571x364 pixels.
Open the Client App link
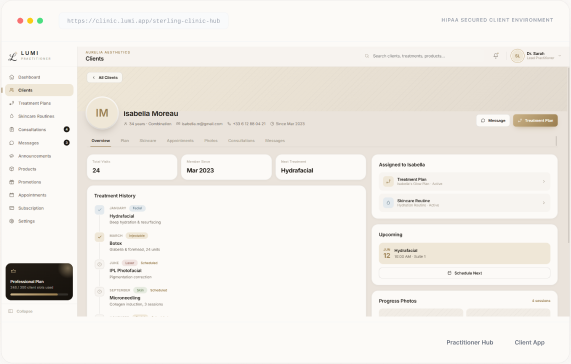click(529, 343)
